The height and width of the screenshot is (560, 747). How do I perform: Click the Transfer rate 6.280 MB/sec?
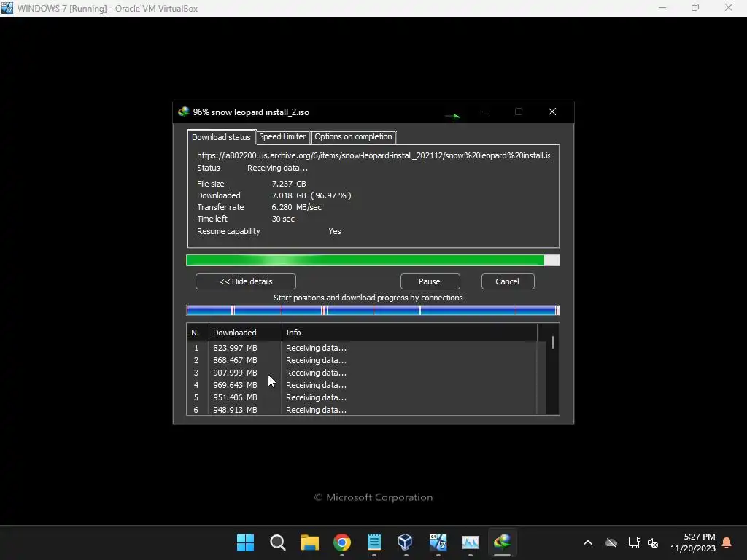pyautogui.click(x=296, y=207)
